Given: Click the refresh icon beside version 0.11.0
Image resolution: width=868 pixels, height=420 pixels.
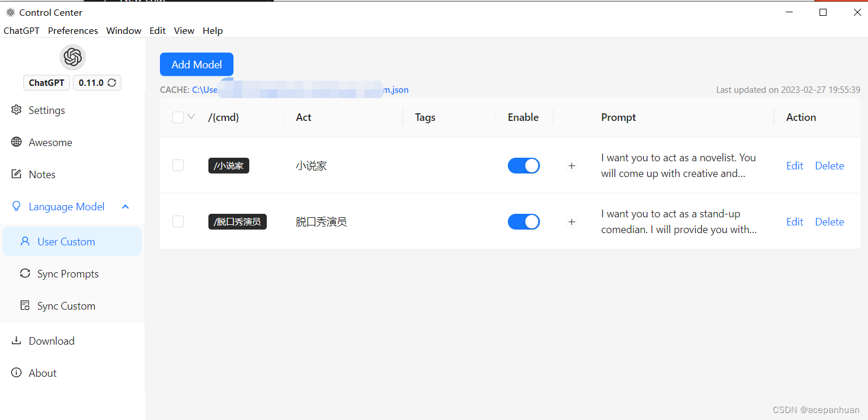Looking at the screenshot, I should pos(112,83).
